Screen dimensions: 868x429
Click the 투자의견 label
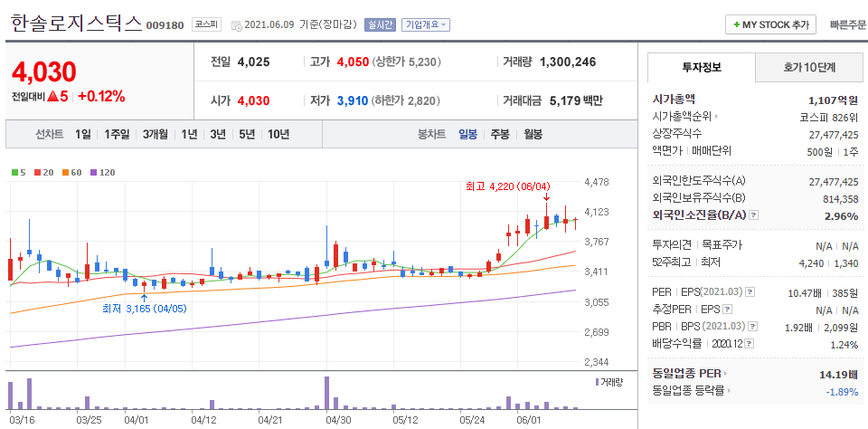click(672, 244)
